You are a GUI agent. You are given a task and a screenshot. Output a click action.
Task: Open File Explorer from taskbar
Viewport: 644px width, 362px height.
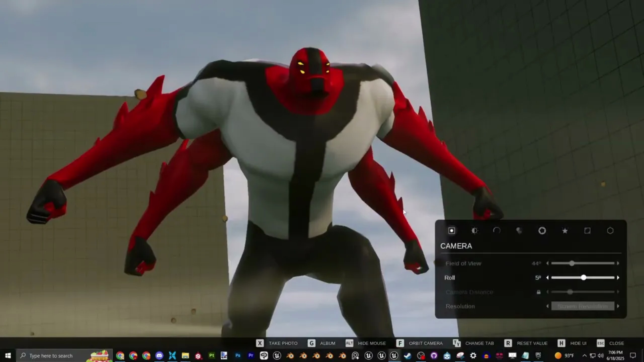click(185, 356)
